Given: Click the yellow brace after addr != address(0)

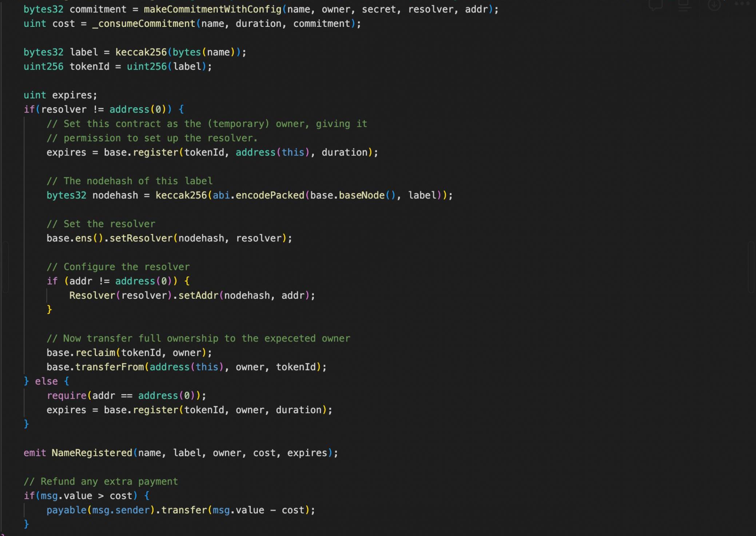Looking at the screenshot, I should click(x=187, y=281).
